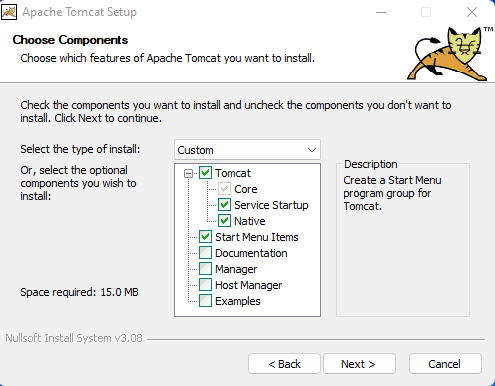This screenshot has width=495, height=386.
Task: Click Cancel to abort setup
Action: pos(445,364)
